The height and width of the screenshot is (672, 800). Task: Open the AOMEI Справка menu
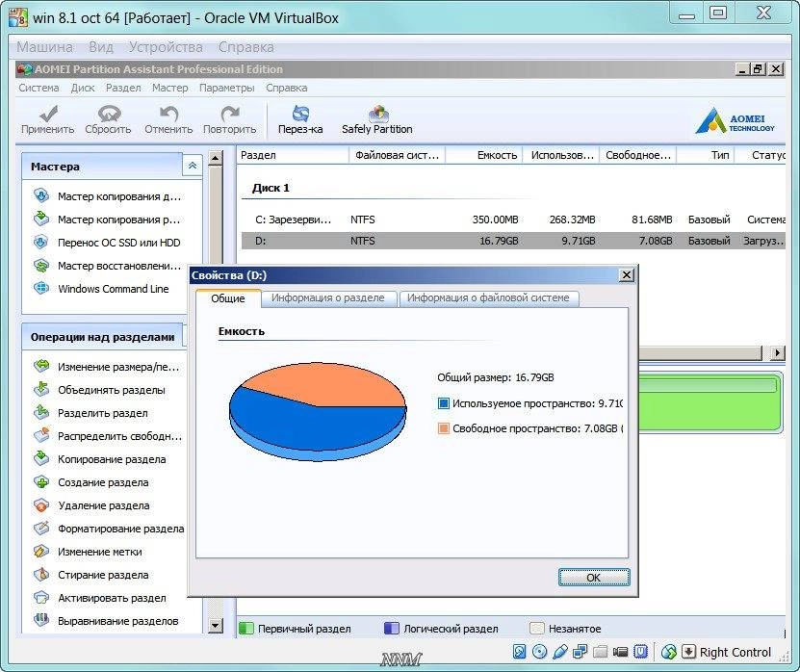tap(286, 88)
